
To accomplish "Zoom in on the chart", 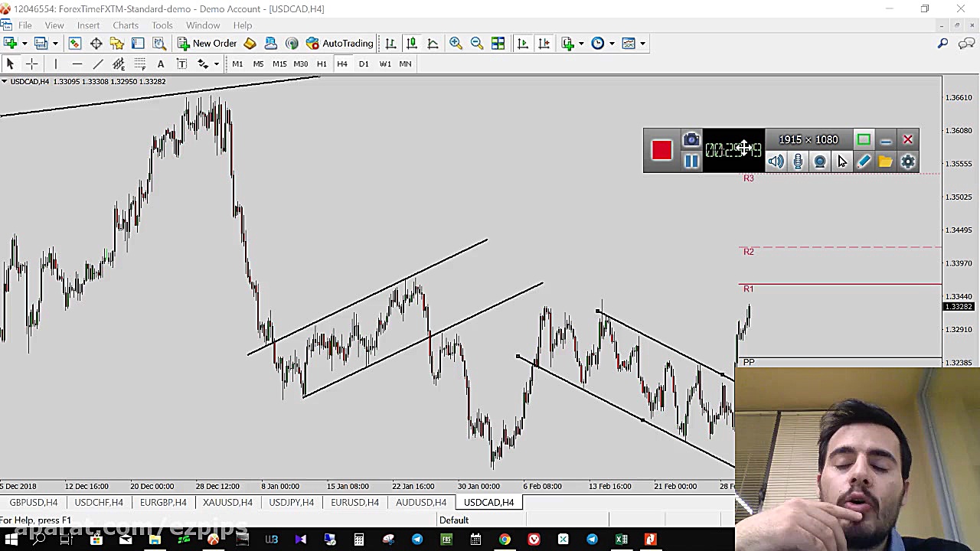I will [x=456, y=44].
